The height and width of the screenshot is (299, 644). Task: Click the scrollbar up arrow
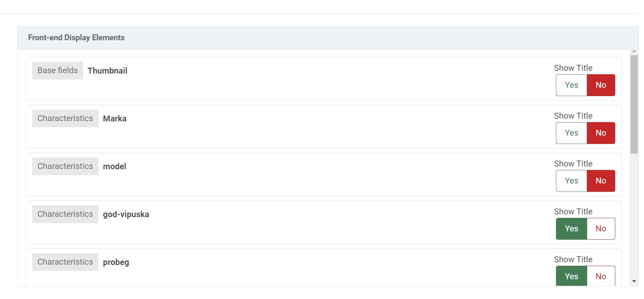pos(634,51)
